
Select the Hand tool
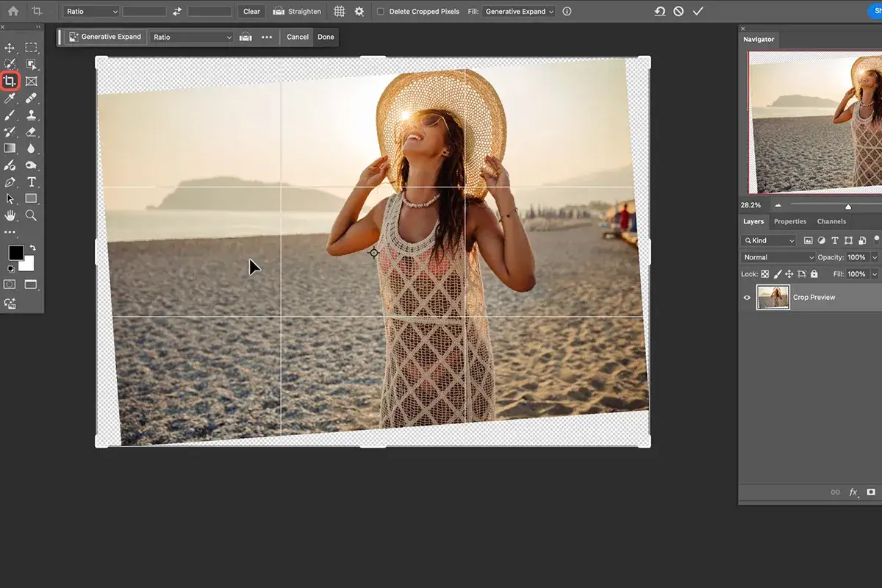tap(10, 215)
